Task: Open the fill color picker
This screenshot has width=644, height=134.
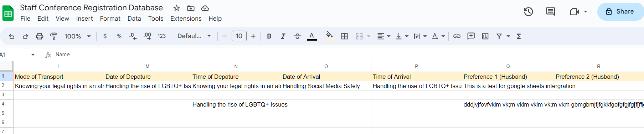Action: point(330,36)
